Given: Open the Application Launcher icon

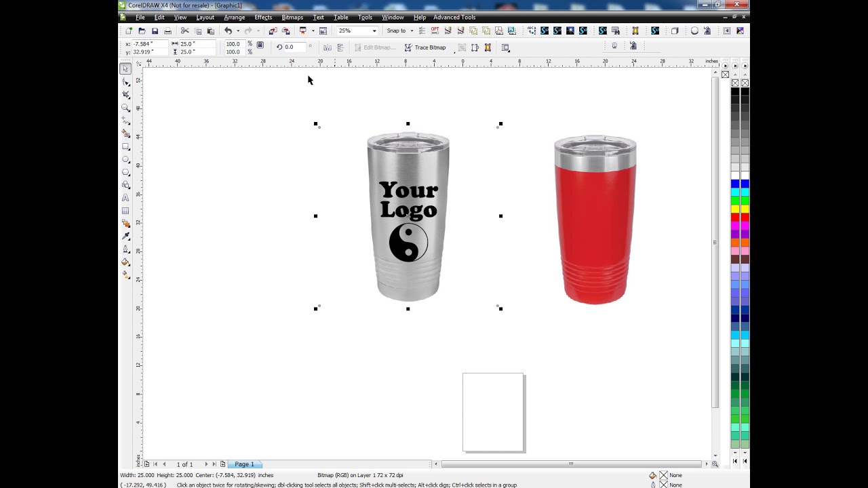Looking at the screenshot, I should pyautogui.click(x=303, y=30).
